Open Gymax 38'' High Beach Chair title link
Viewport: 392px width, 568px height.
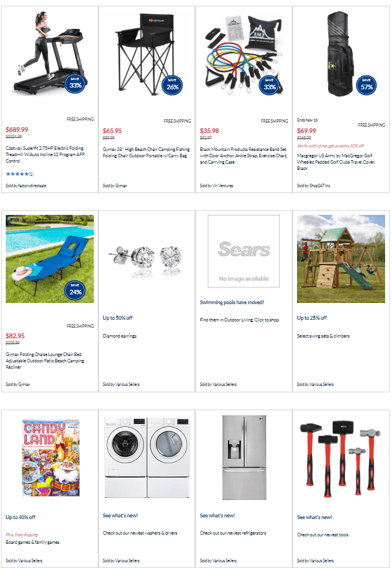point(146,153)
